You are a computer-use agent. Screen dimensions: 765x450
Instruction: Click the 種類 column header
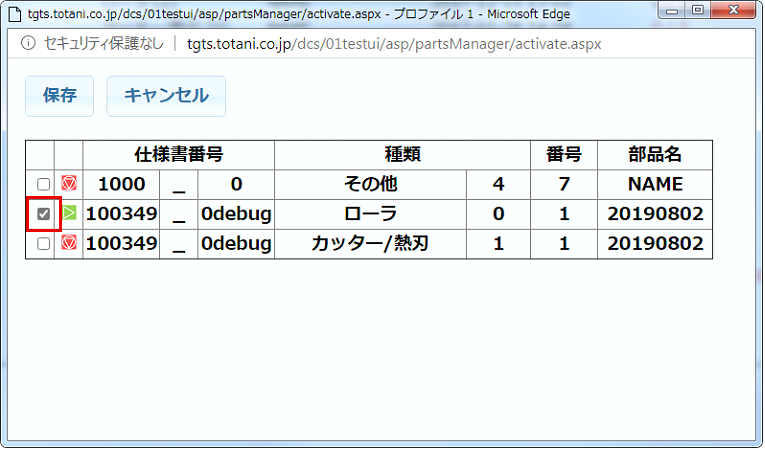coord(402,155)
